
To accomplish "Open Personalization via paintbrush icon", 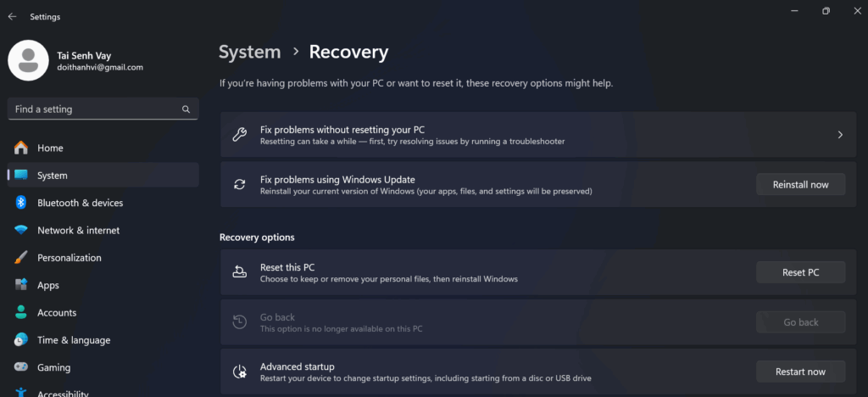I will (x=21, y=258).
